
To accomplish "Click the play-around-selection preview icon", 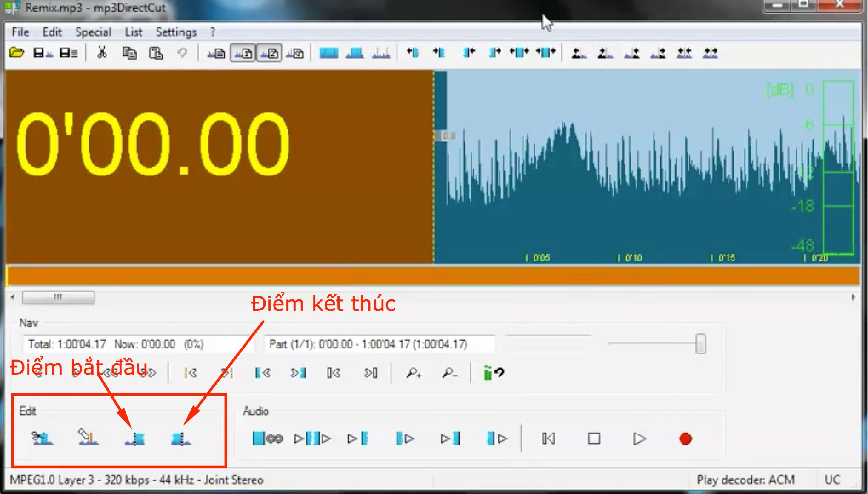I will point(313,438).
